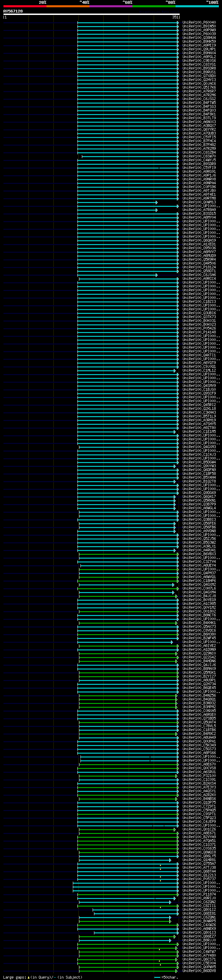
Task: Open hit UniRef100_O95036
Action: (x=199, y=248)
